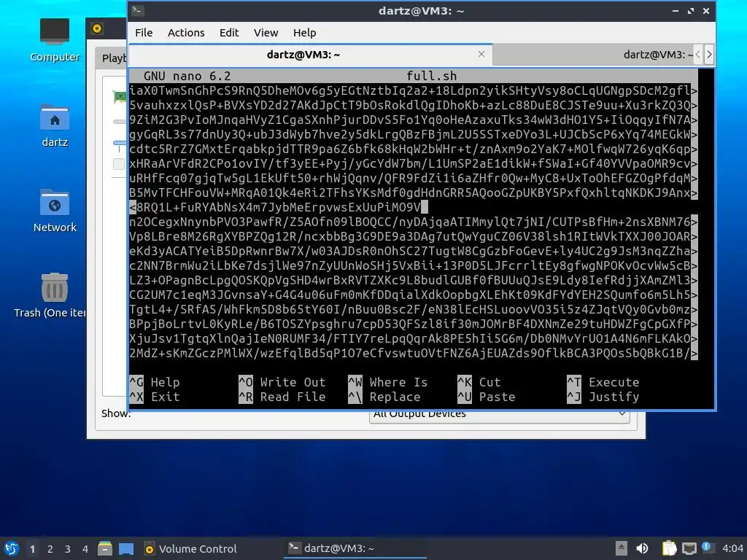Click the removable media eject tray icon

tap(621, 548)
